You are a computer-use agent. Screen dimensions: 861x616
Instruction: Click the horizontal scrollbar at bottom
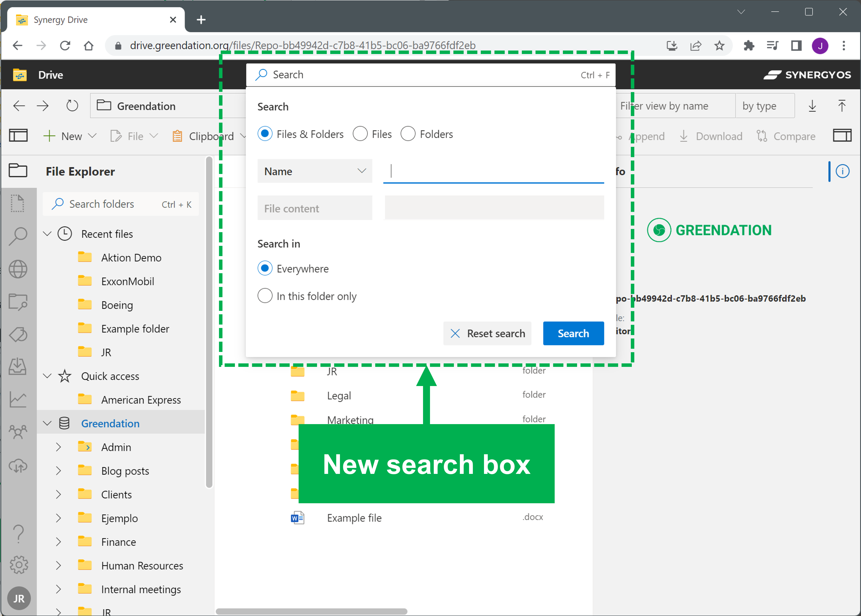[311, 612]
